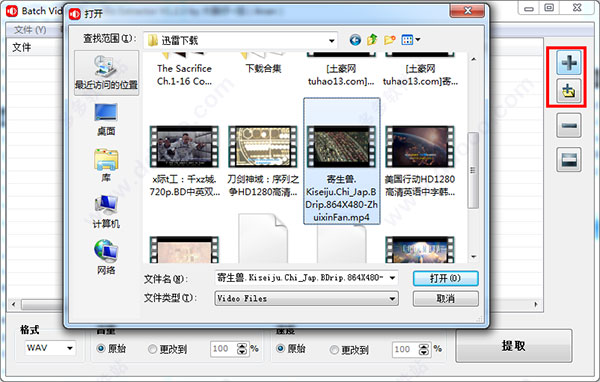Select the 美国行动HD1280 video thumbnail
600x382 pixels.
point(420,161)
